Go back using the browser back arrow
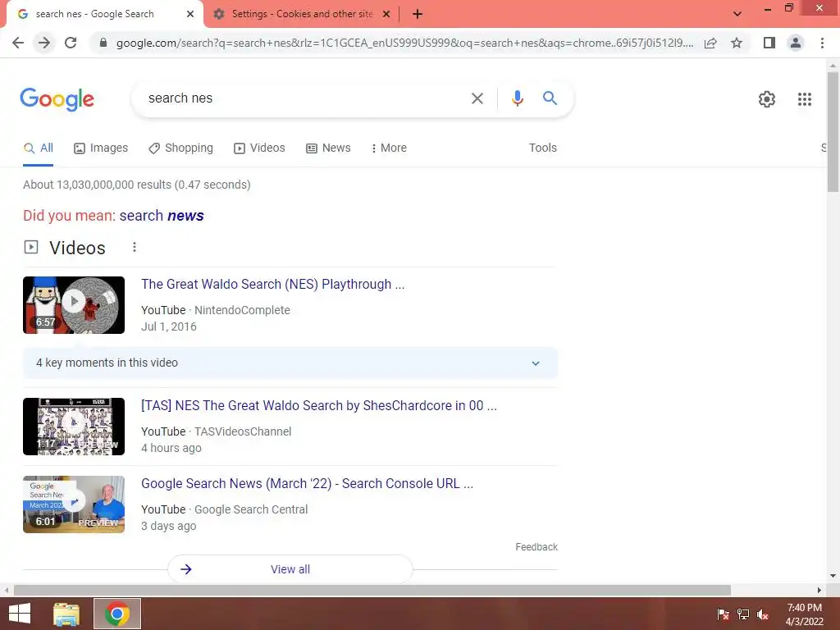Screen dimensions: 840x630 coord(18,43)
